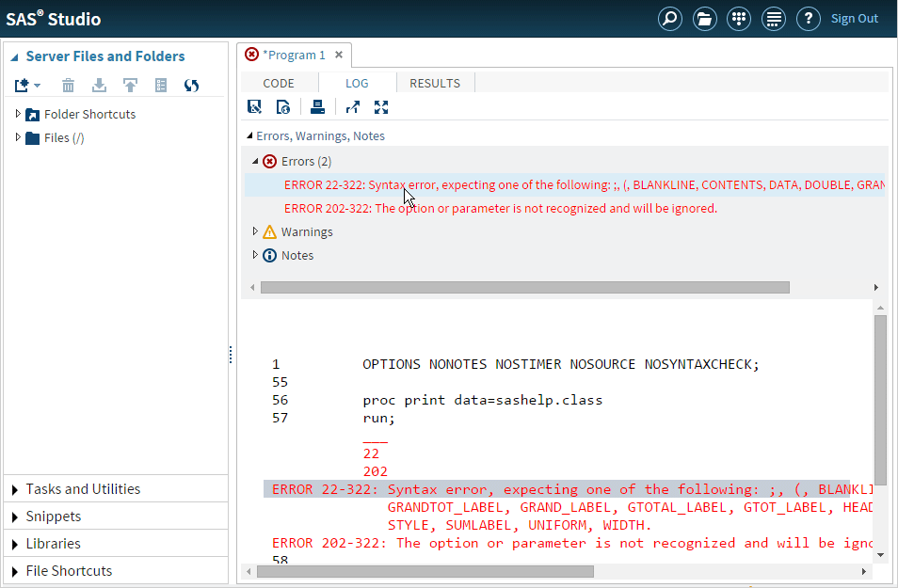898x588 pixels.
Task: Expand the Warnings section
Action: pos(255,231)
